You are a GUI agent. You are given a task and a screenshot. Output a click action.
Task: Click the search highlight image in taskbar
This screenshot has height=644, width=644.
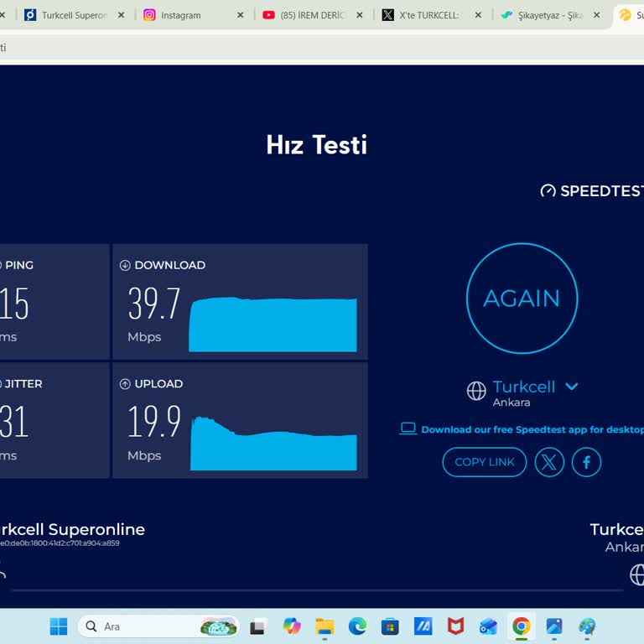pyautogui.click(x=219, y=627)
